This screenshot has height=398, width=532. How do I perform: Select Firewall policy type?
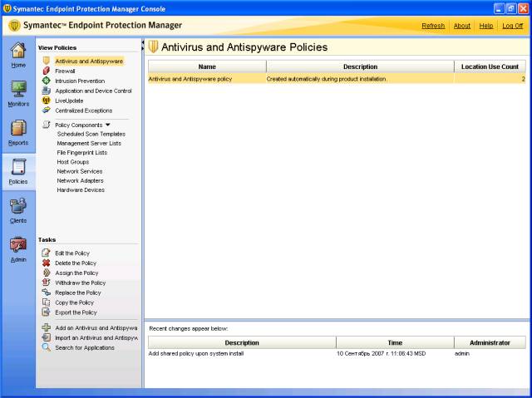(x=65, y=71)
